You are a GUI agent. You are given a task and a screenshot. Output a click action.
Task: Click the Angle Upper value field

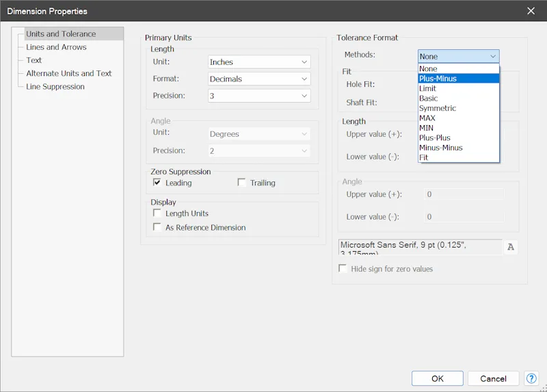click(x=464, y=194)
